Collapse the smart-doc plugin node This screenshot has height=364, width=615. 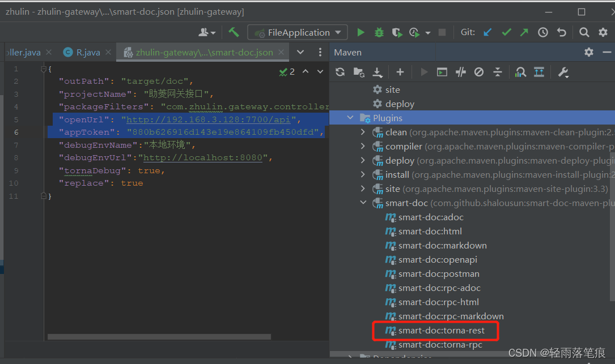tap(363, 203)
